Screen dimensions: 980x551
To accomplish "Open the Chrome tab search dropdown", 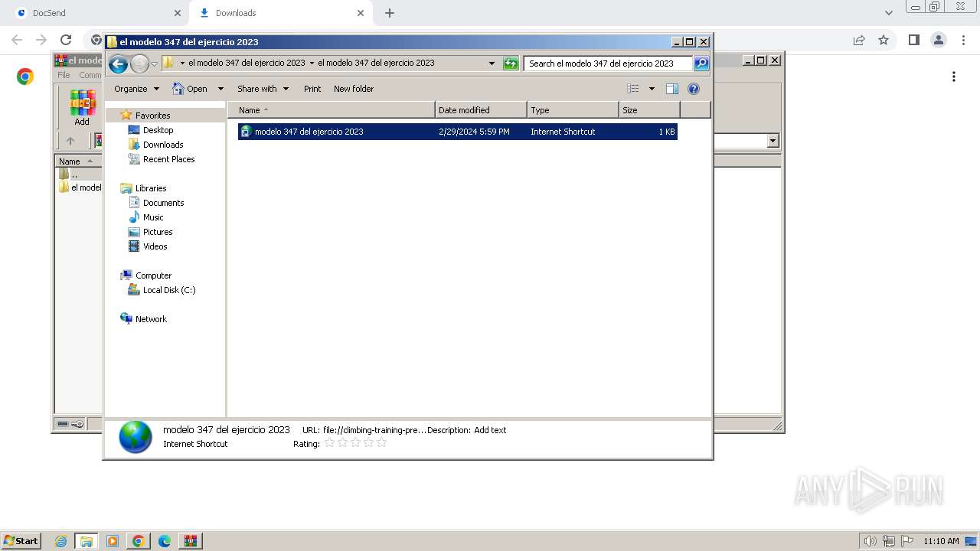I will (x=888, y=13).
